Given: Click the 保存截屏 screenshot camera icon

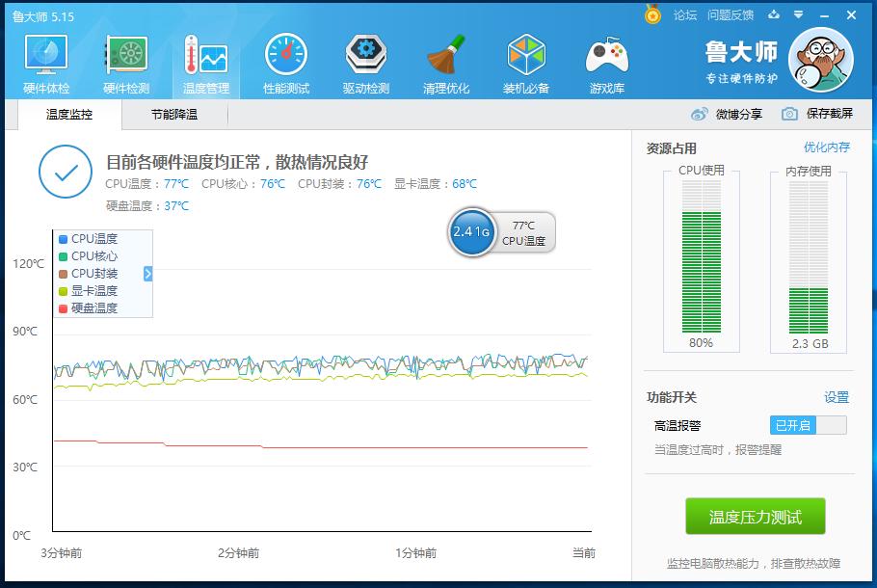Looking at the screenshot, I should 788,113.
